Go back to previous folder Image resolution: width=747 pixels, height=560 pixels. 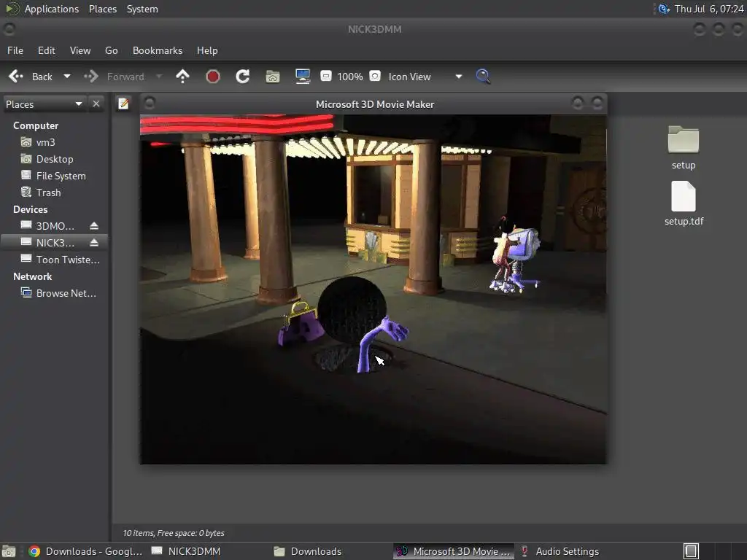point(31,77)
